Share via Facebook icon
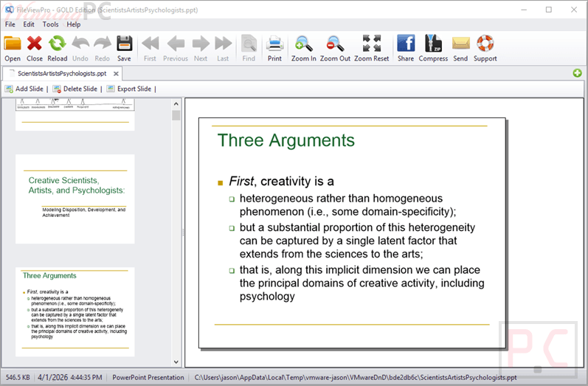 click(x=406, y=43)
